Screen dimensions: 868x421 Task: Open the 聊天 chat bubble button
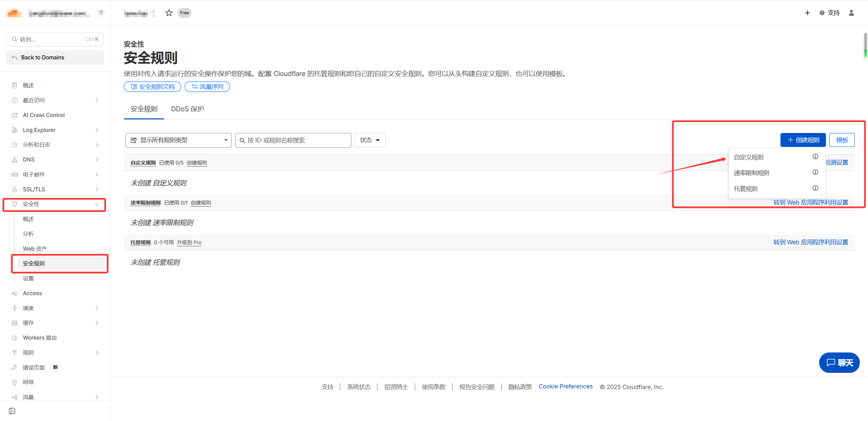point(839,363)
